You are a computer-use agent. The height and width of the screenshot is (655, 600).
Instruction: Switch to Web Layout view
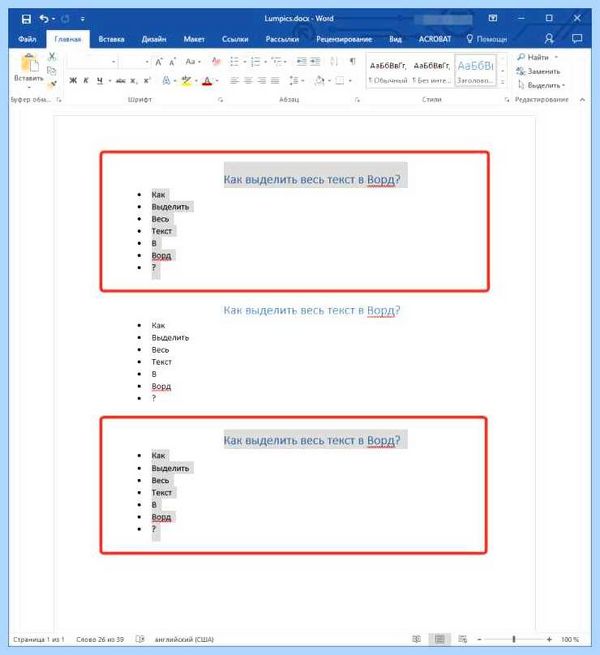click(462, 639)
